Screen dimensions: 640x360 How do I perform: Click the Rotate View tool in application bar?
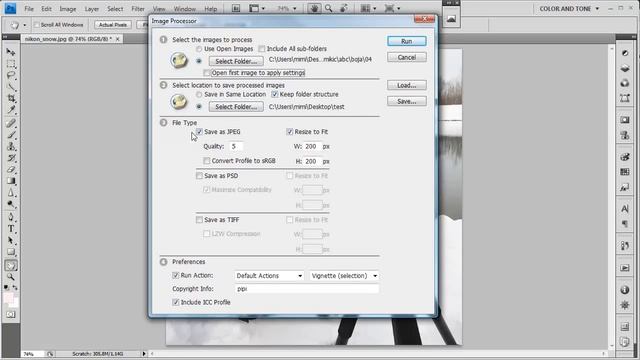[344, 8]
